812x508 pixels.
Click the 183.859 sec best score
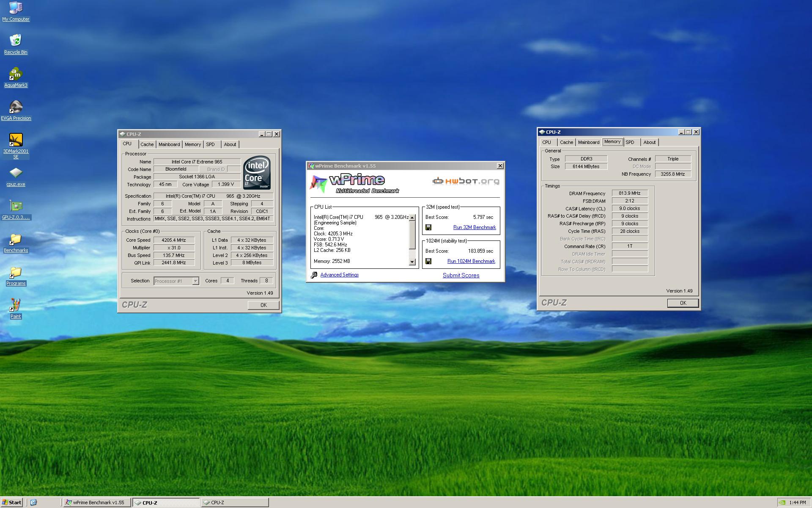480,251
